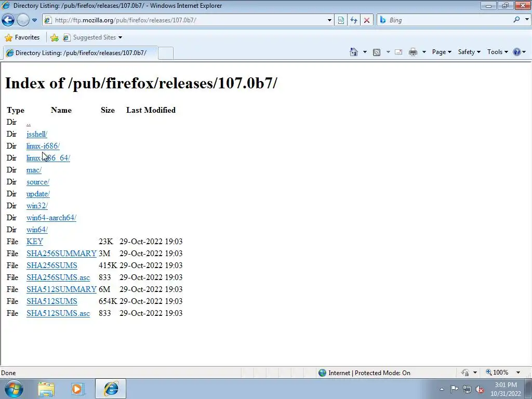Viewport: 532px width, 399px height.
Task: Expand the Home button dropdown arrow
Action: (365, 52)
